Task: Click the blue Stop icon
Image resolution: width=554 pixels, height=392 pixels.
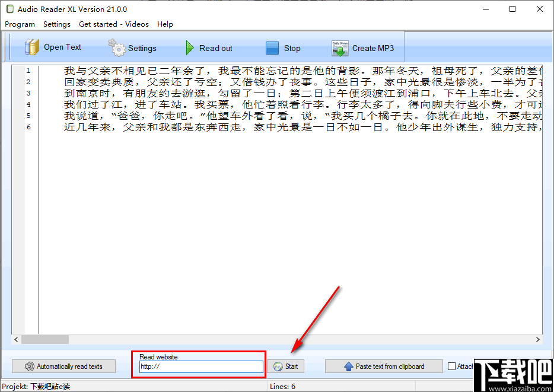Action: point(272,47)
